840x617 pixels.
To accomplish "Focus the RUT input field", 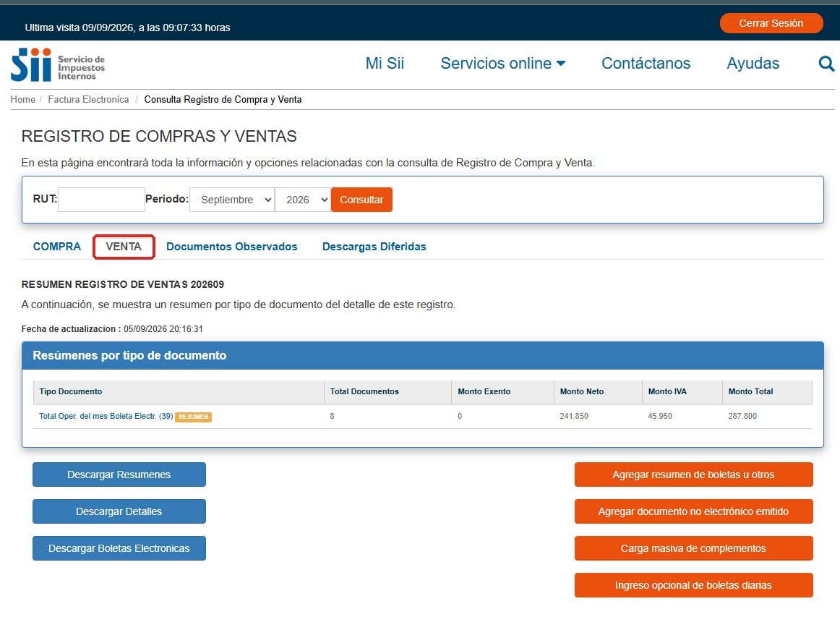I will click(x=101, y=200).
